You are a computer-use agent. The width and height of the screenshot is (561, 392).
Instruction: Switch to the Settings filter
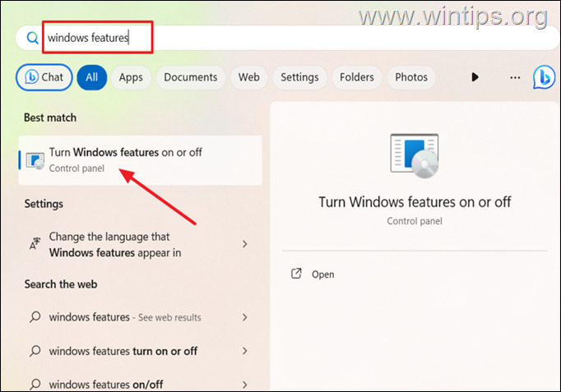299,77
